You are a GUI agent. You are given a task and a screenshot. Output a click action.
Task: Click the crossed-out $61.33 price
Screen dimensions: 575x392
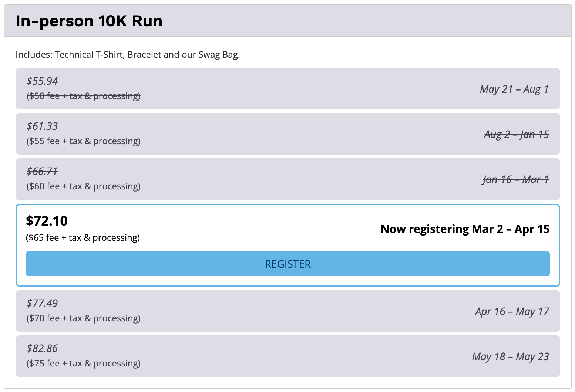[42, 126]
